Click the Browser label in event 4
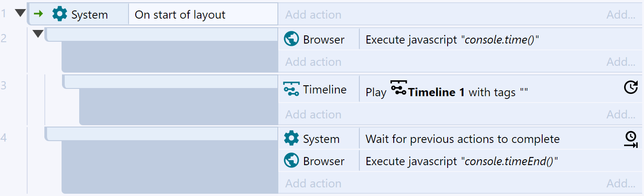Screen dimensions: 644x196 (x=324, y=161)
